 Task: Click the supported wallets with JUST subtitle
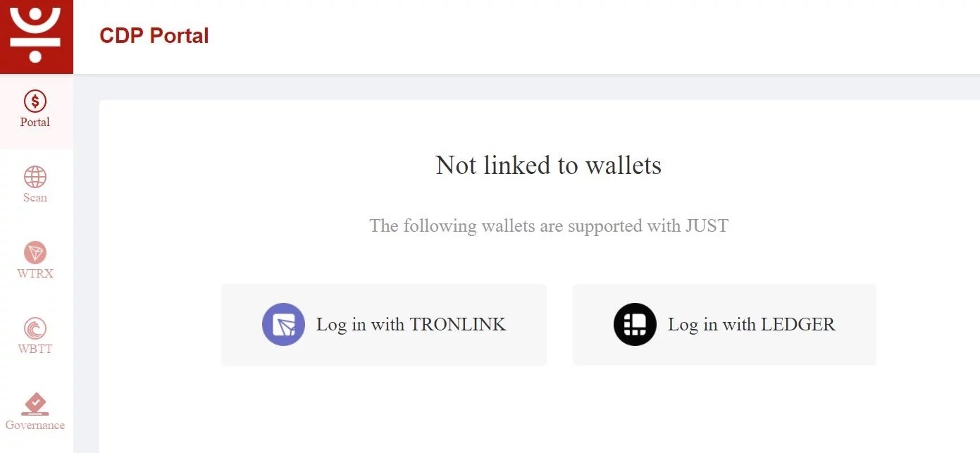[x=549, y=225]
